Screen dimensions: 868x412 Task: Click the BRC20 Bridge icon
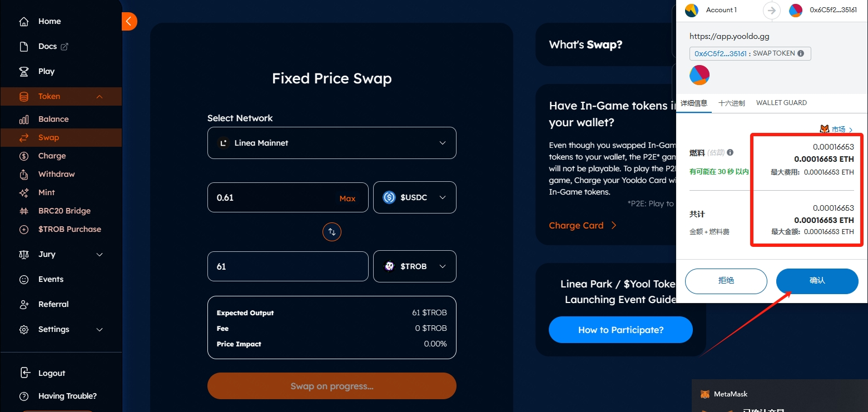(24, 211)
